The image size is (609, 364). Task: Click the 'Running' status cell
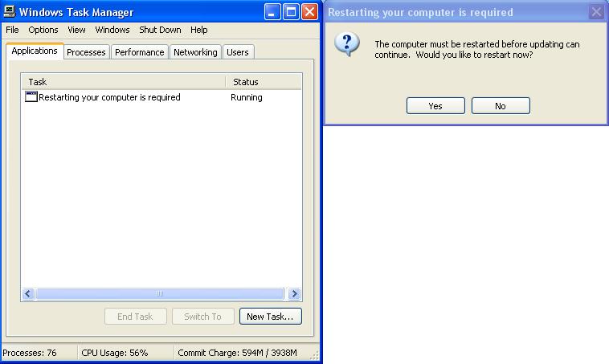(x=246, y=97)
